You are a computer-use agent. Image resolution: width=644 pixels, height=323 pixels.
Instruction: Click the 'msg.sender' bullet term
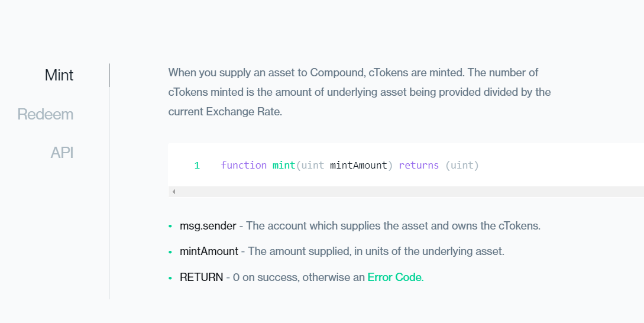click(x=208, y=226)
